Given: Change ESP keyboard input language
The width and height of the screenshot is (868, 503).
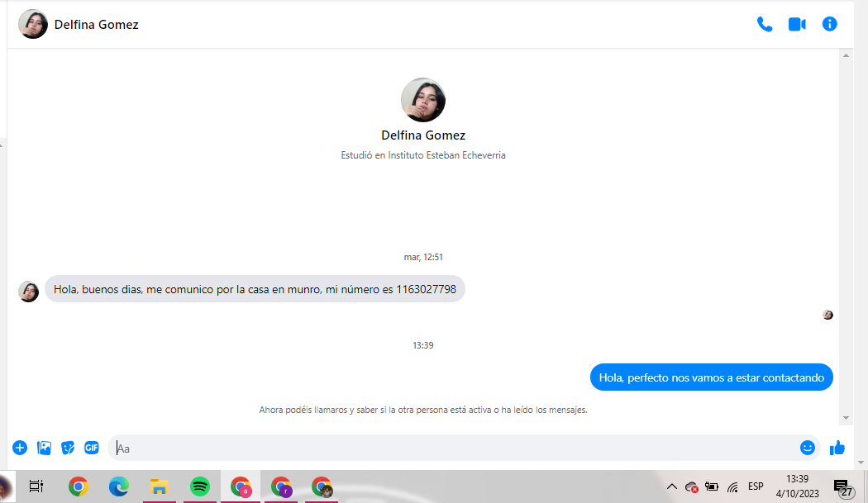Looking at the screenshot, I should (756, 486).
